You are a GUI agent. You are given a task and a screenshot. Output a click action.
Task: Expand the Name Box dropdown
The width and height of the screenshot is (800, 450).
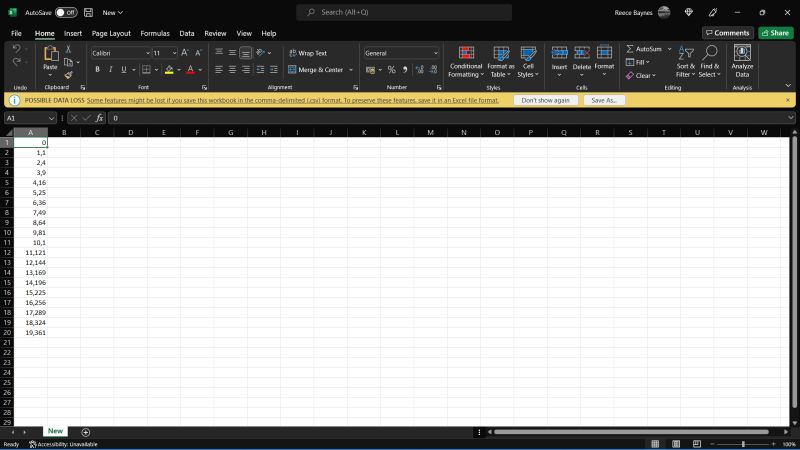click(51, 118)
